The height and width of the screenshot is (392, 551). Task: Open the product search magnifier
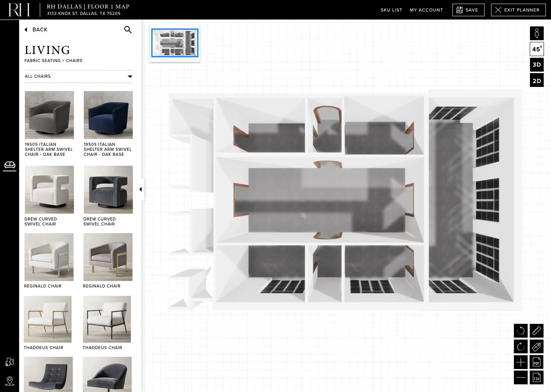click(x=128, y=29)
